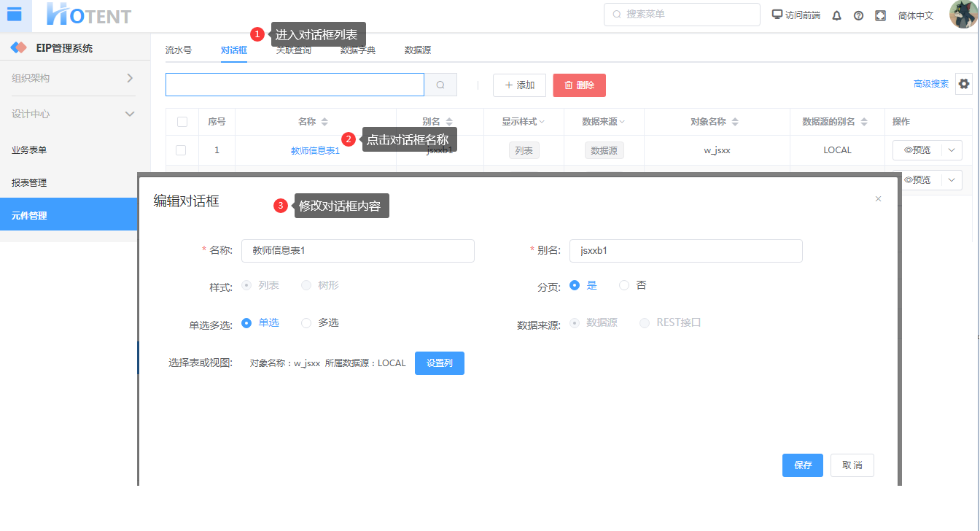This screenshot has width=980, height=531.
Task: Sort by 数据源的别名 column
Action: (x=864, y=122)
